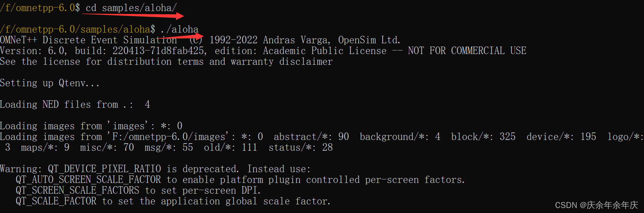Click the "./aloha" command on the prompt
Image resolution: width=644 pixels, height=213 pixels.
180,29
